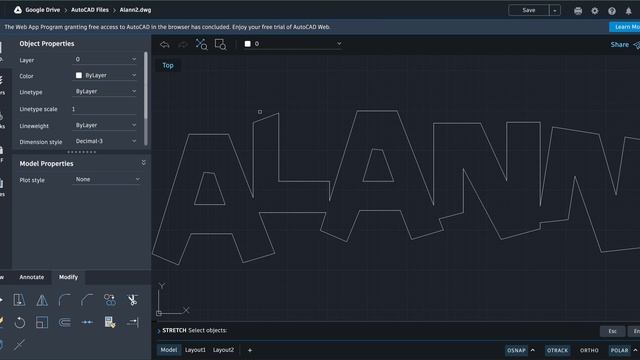Select the Trim scissors tool

(x=132, y=300)
